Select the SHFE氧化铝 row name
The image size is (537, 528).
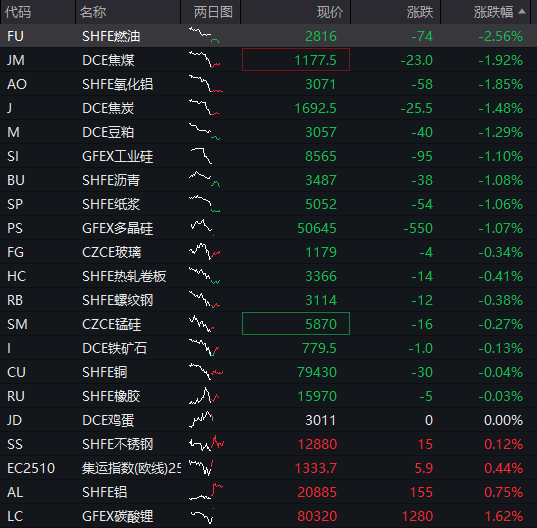(x=117, y=84)
